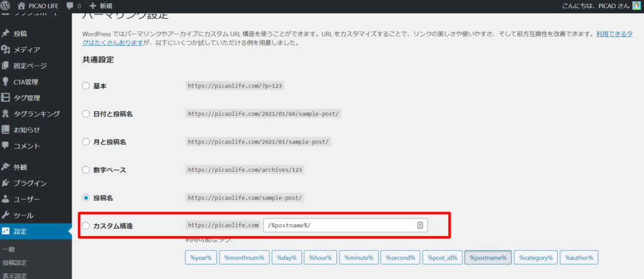Select the 月と投稿名 radio button
This screenshot has width=644, height=279.
[x=86, y=142]
